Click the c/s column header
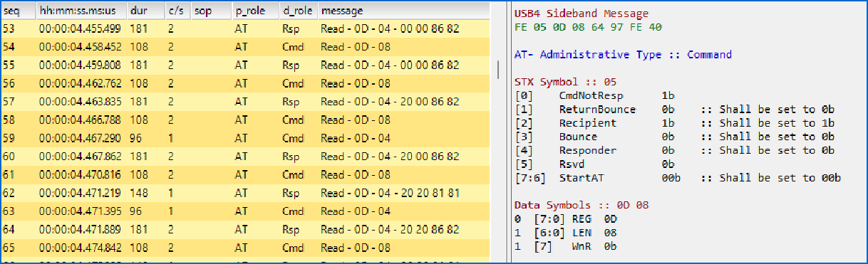The image size is (868, 264). pos(178,11)
